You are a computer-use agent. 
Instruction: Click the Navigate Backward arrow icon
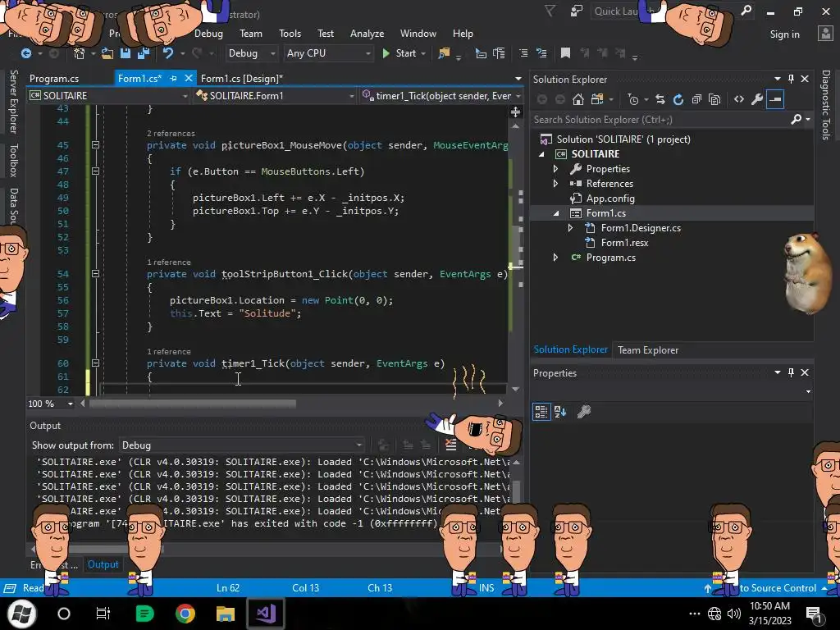pyautogui.click(x=25, y=53)
